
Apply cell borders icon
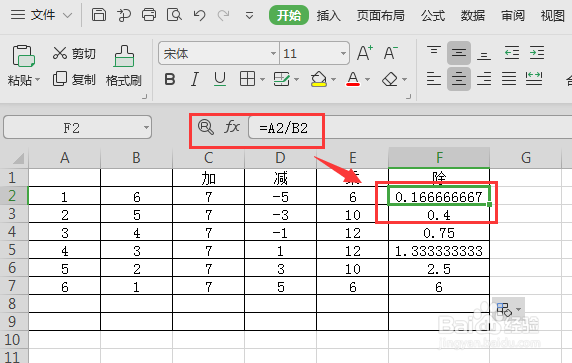coord(247,79)
